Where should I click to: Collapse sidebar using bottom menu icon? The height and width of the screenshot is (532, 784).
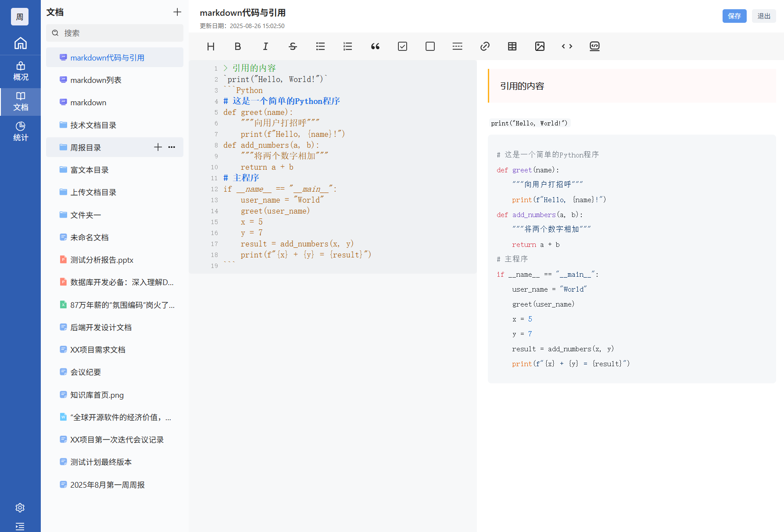click(x=20, y=526)
